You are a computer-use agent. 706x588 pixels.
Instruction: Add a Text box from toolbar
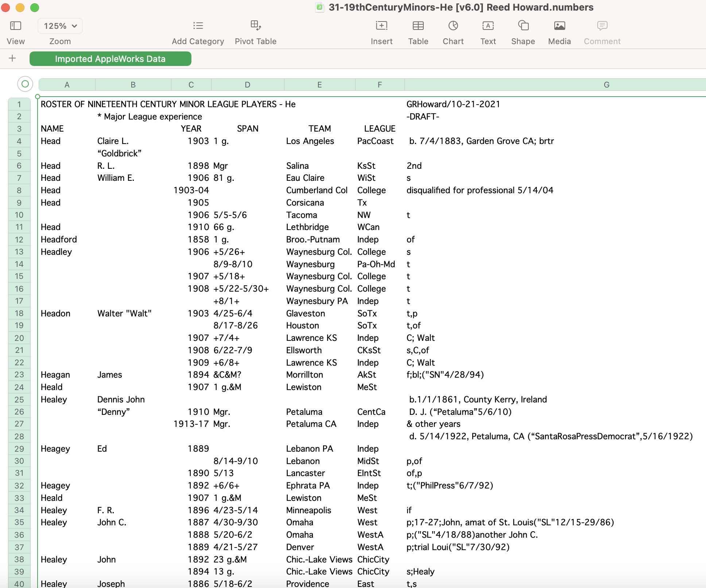click(488, 26)
